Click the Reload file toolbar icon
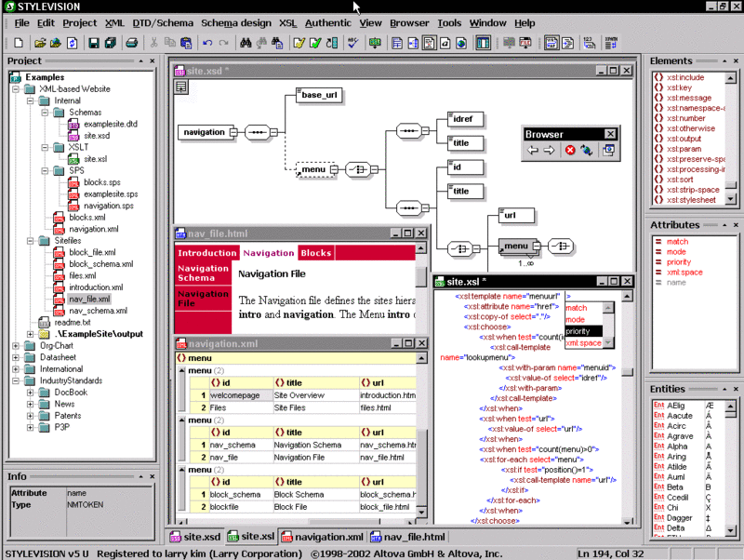 click(x=73, y=43)
